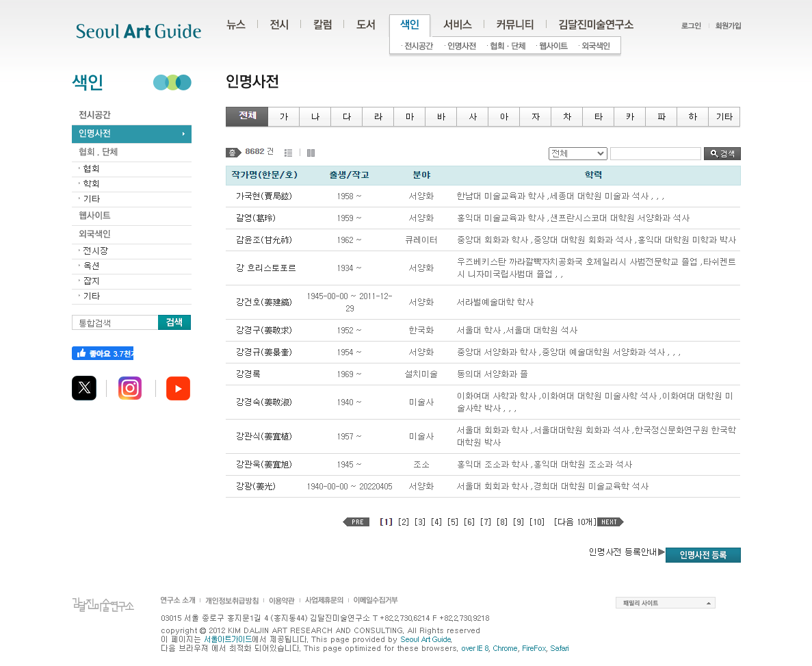The image size is (812, 666).
Task: Expand the 패밀리 사이트 dropdown
Action: (x=665, y=603)
